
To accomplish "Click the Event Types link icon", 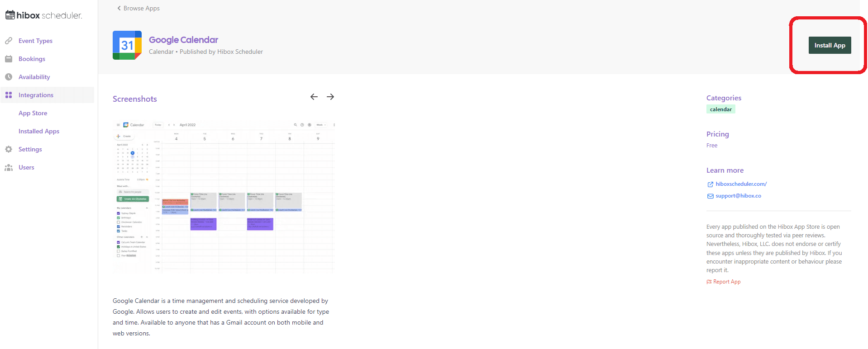I will coord(9,41).
